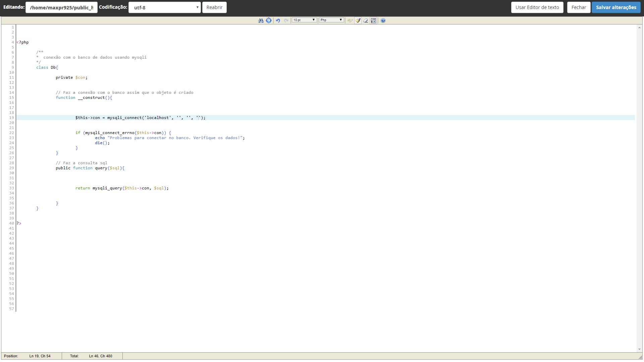Undo the last edit
644x362 pixels.
pyautogui.click(x=278, y=20)
